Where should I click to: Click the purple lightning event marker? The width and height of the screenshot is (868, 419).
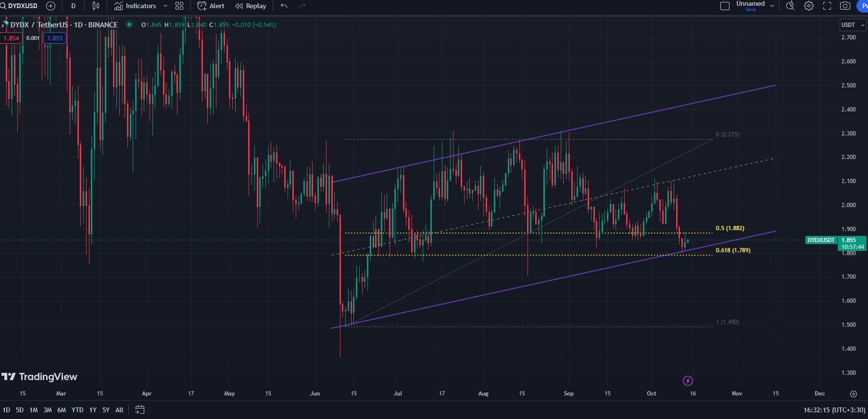(x=688, y=381)
